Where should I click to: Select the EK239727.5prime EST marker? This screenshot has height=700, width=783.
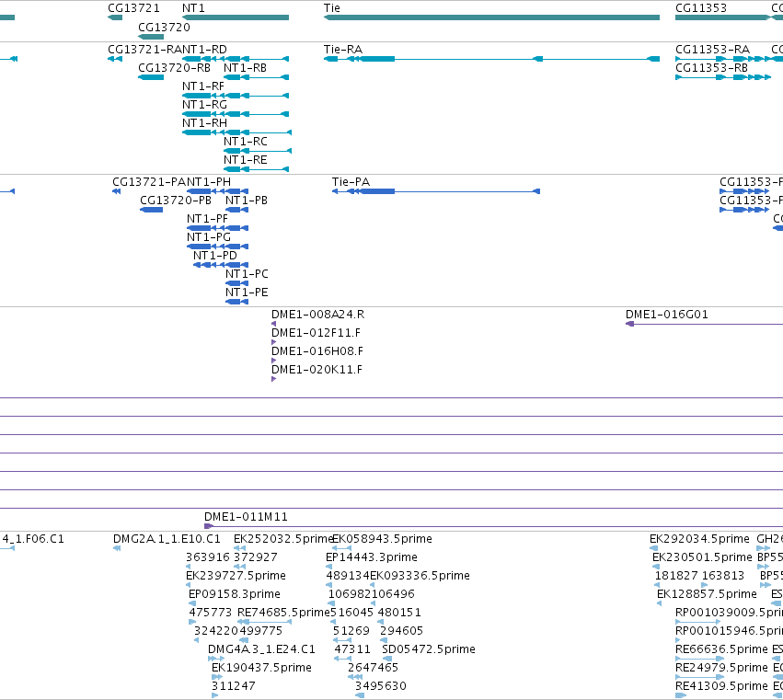tap(189, 585)
